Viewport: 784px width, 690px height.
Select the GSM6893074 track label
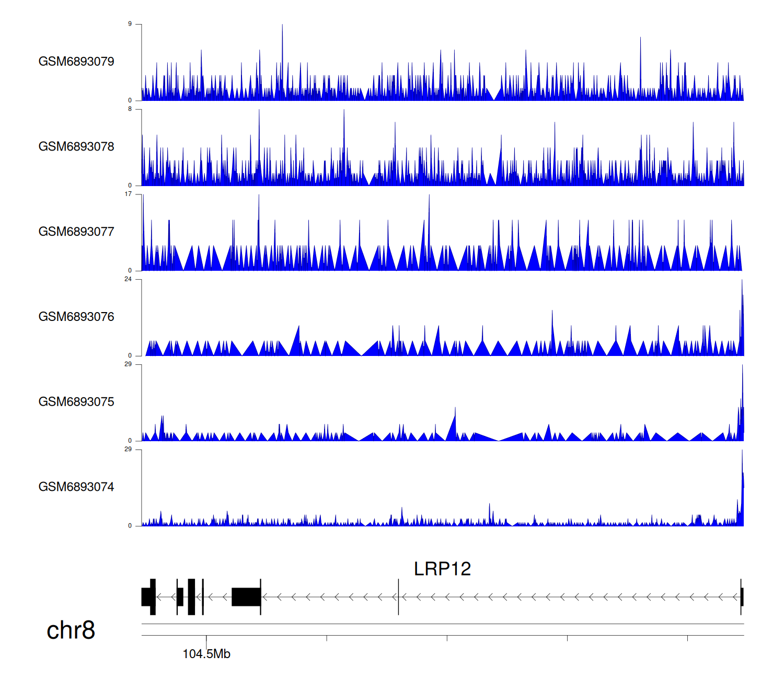76,487
